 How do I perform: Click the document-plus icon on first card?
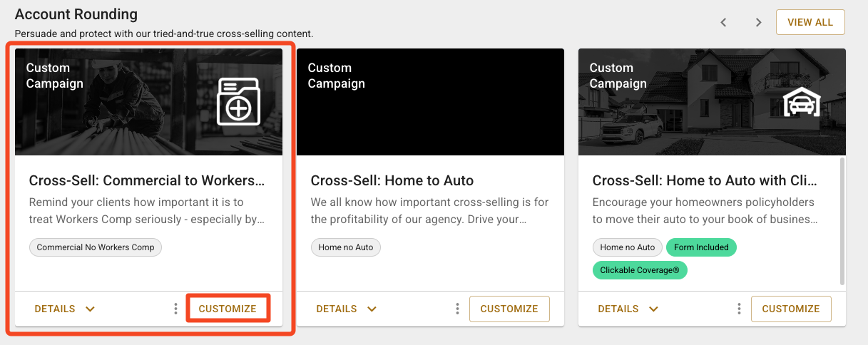pos(238,102)
